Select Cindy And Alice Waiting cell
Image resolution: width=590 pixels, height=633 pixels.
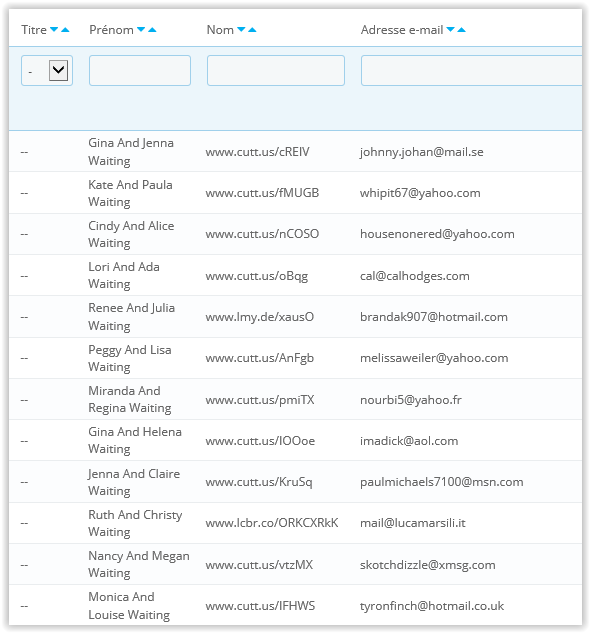pyautogui.click(x=131, y=234)
